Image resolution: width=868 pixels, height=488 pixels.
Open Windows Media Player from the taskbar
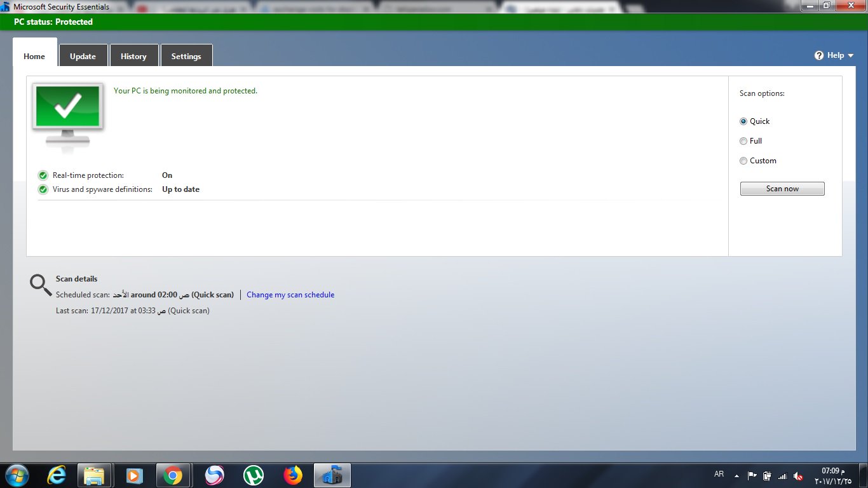coord(134,475)
